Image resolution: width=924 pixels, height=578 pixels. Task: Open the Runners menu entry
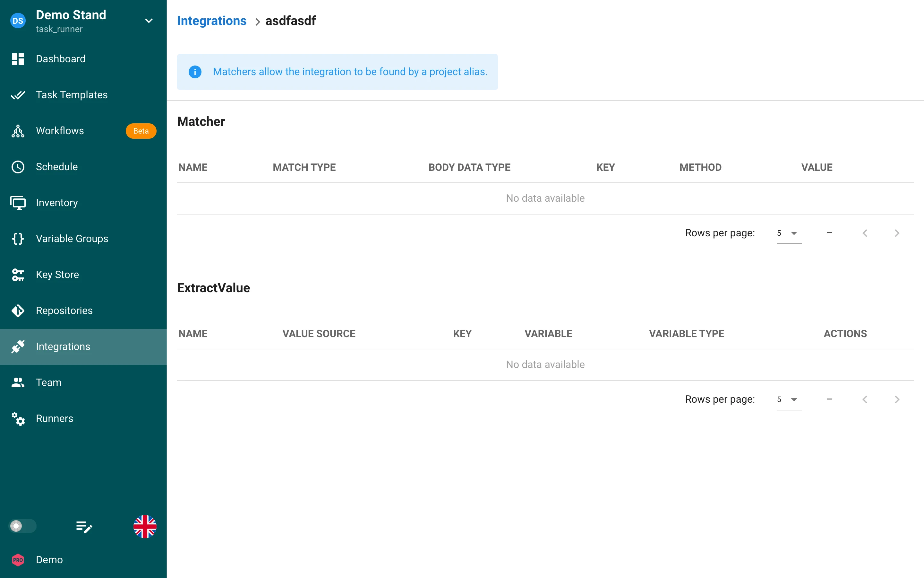[x=83, y=419]
